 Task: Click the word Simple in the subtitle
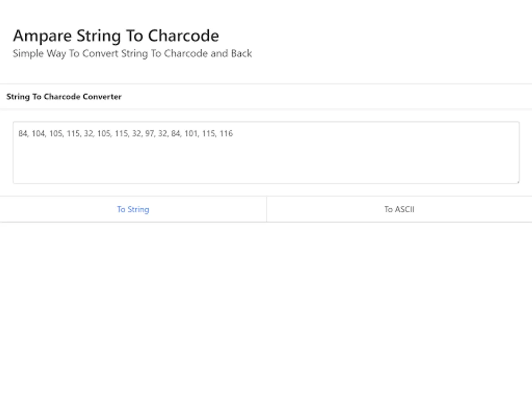click(x=28, y=54)
